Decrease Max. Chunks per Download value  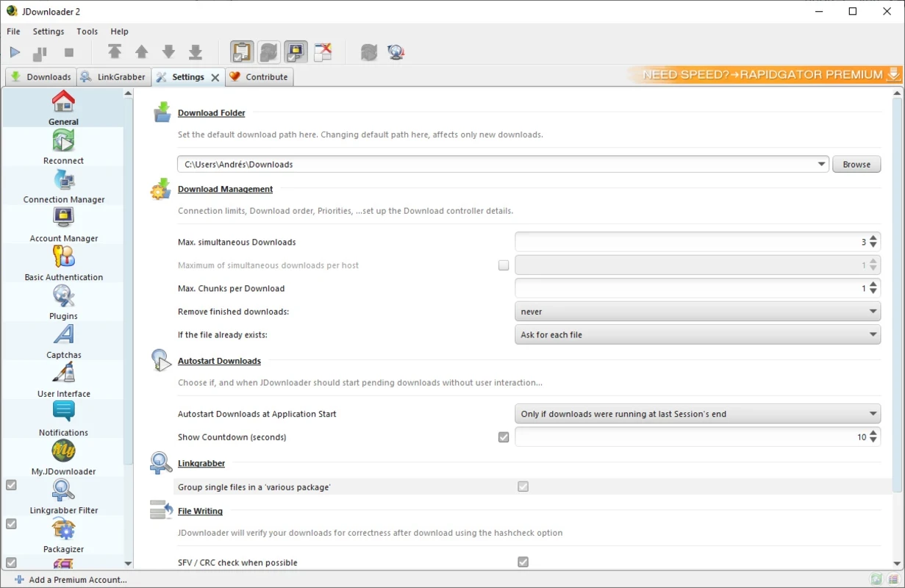[x=873, y=292]
